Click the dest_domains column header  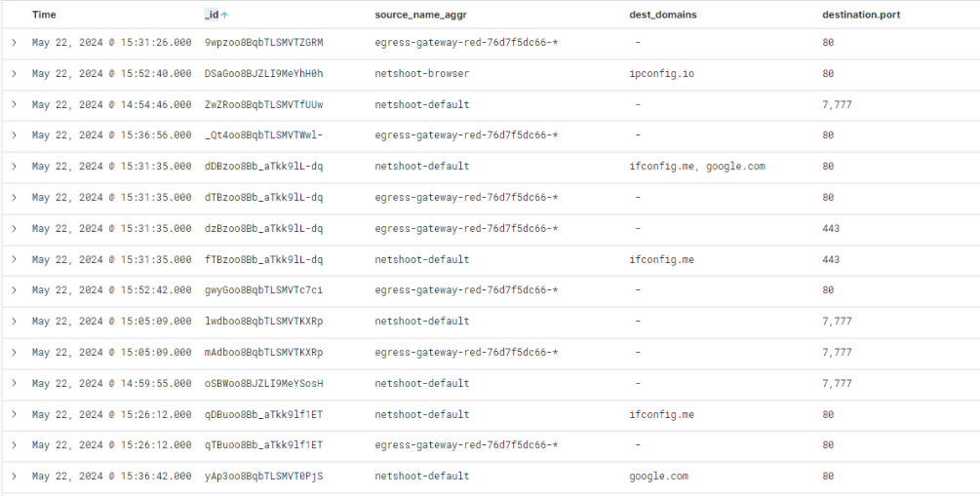click(x=663, y=16)
